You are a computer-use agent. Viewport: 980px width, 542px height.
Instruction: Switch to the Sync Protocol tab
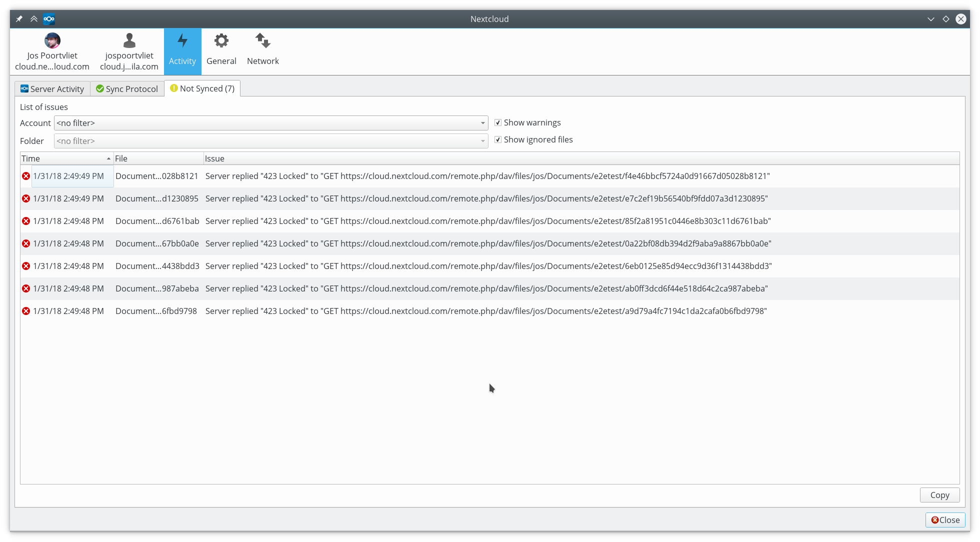pos(127,89)
